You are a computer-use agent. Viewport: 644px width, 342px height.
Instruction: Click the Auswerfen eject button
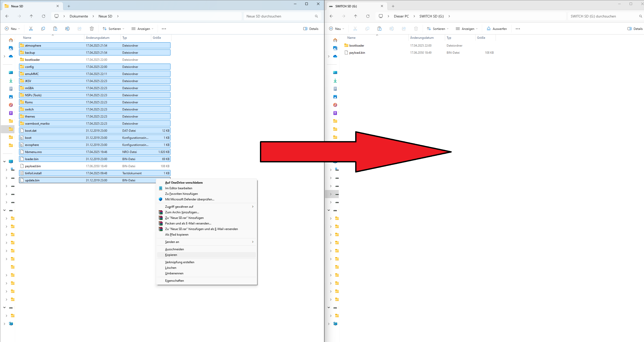(x=497, y=29)
